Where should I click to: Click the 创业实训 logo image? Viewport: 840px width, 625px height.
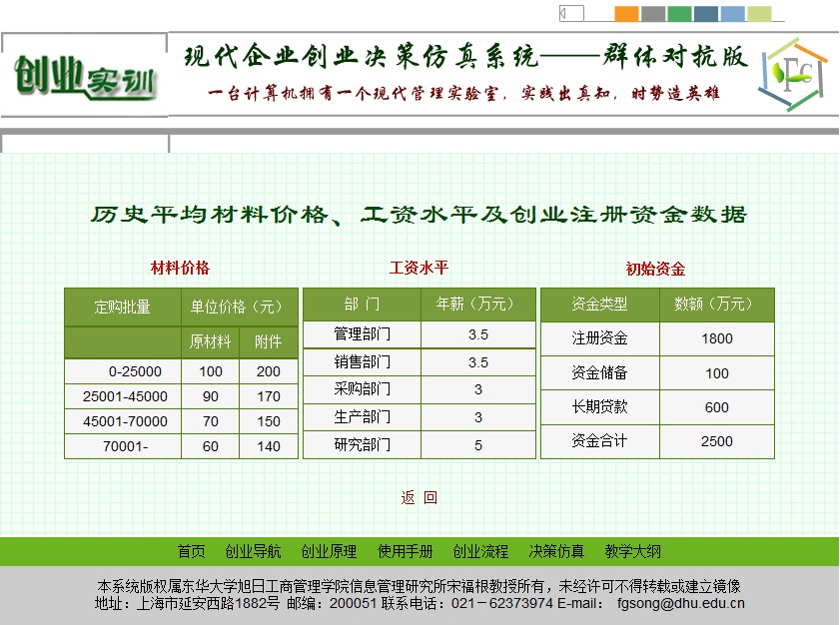coord(85,78)
